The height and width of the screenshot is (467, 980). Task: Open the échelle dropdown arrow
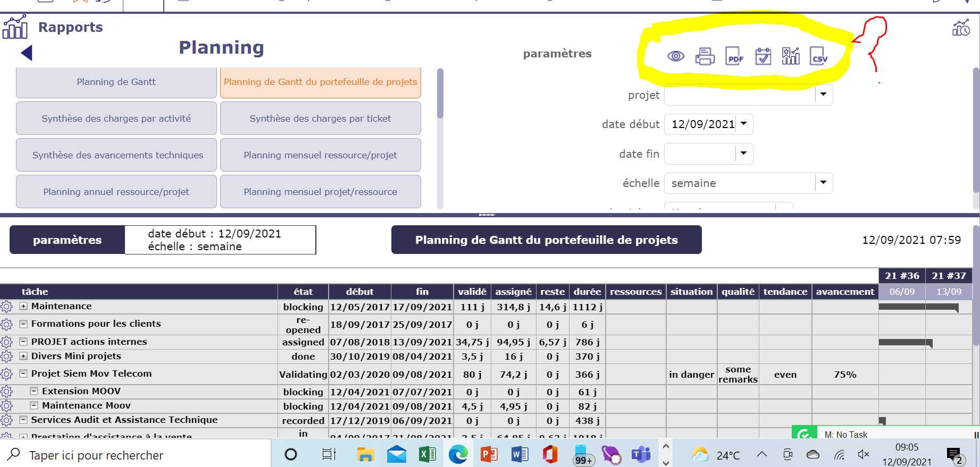click(823, 183)
